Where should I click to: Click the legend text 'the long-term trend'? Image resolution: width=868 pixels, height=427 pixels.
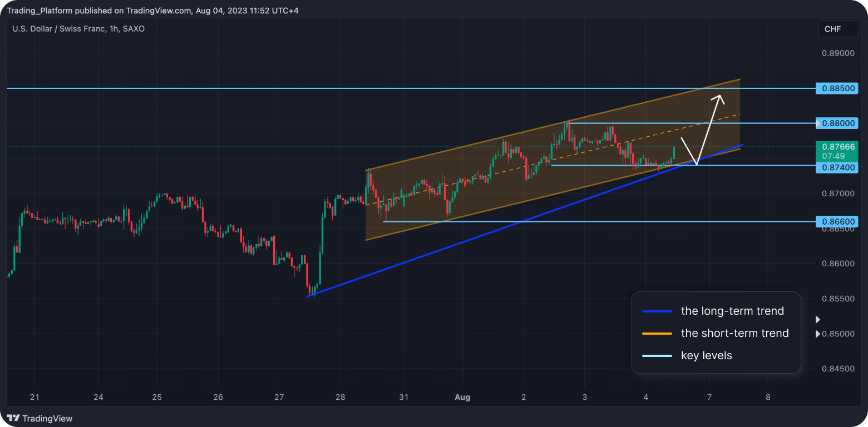732,311
